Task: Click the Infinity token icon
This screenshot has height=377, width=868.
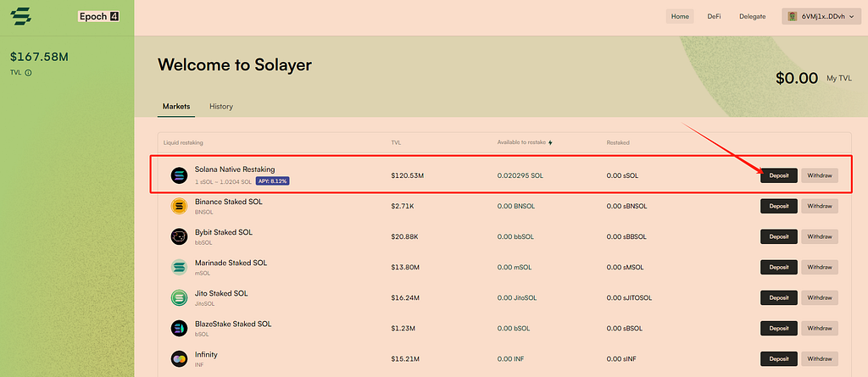Action: pos(179,358)
